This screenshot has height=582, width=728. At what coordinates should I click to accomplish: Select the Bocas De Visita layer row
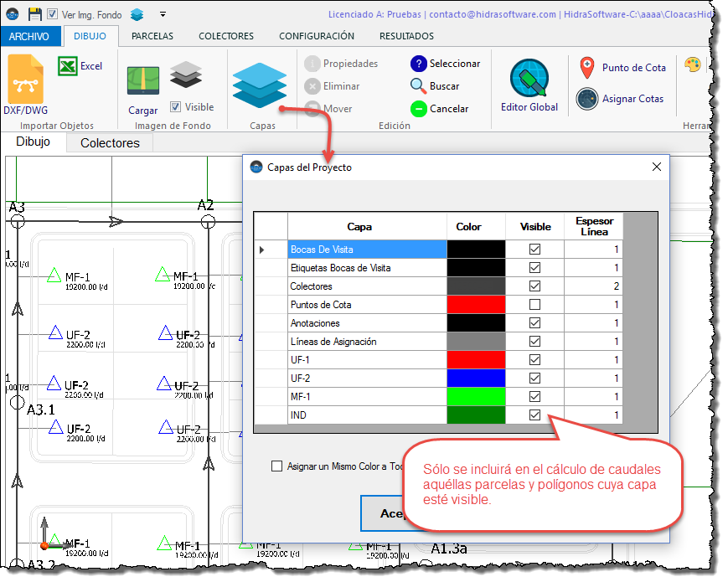[367, 250]
